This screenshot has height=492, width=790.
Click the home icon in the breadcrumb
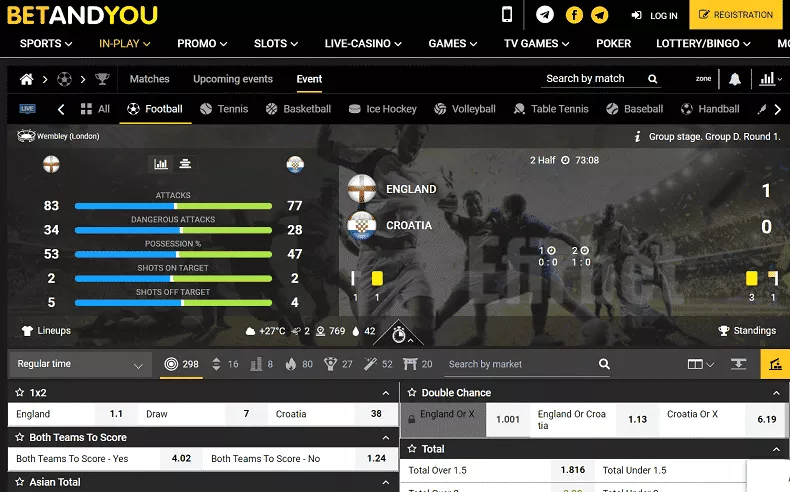pyautogui.click(x=27, y=79)
